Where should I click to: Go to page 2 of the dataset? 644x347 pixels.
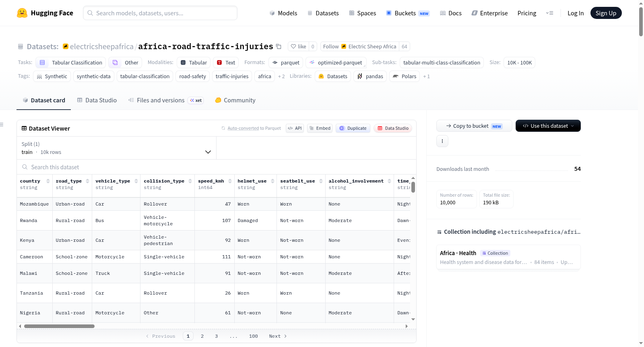pyautogui.click(x=202, y=336)
